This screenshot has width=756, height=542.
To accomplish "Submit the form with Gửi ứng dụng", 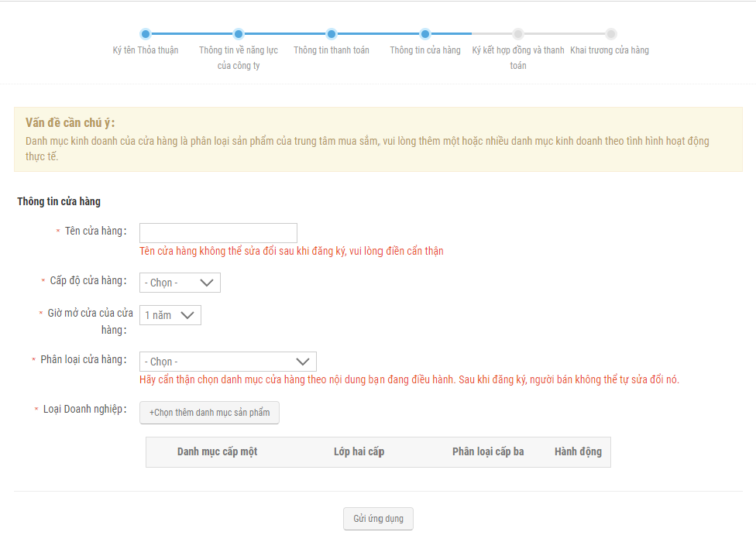I will click(x=378, y=519).
